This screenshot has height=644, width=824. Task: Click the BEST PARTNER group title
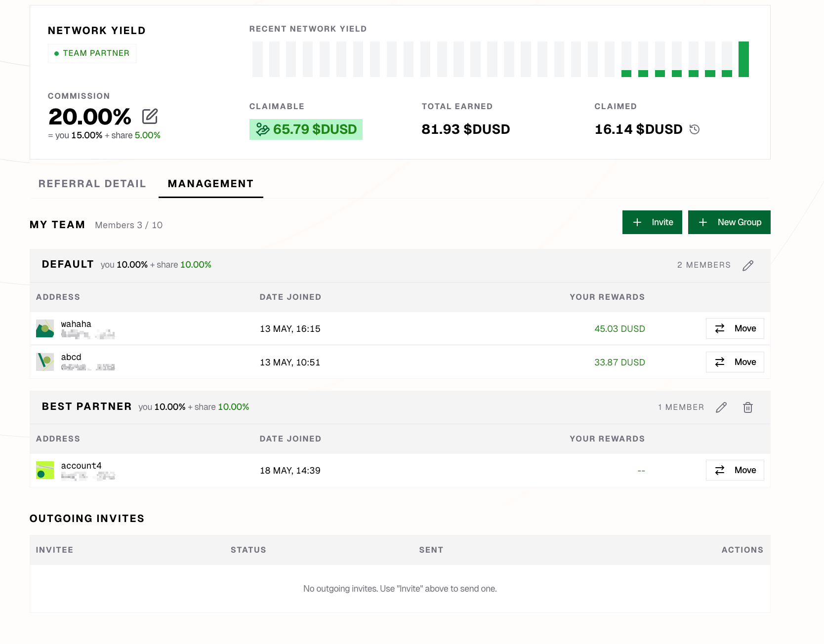tap(87, 406)
